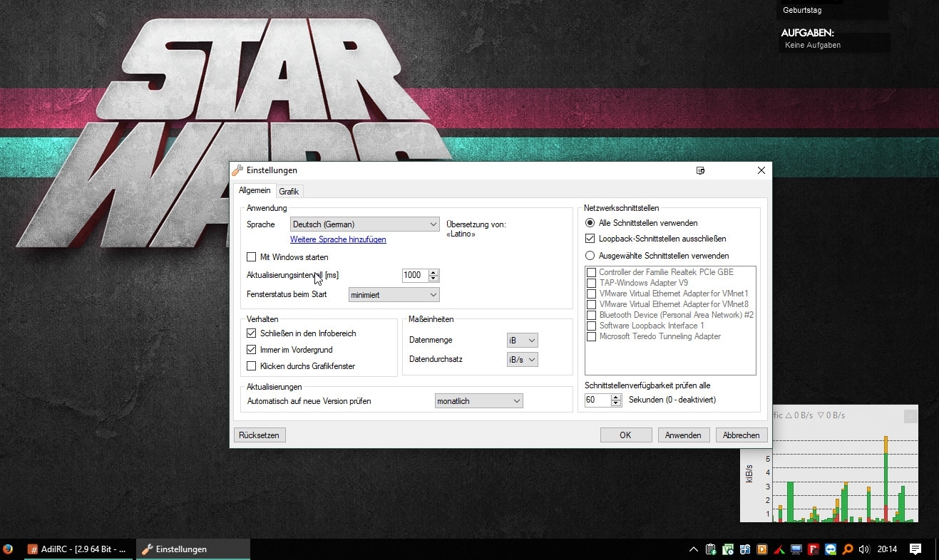Open the Windows notification center icon
Image resolution: width=939 pixels, height=560 pixels.
[x=915, y=549]
